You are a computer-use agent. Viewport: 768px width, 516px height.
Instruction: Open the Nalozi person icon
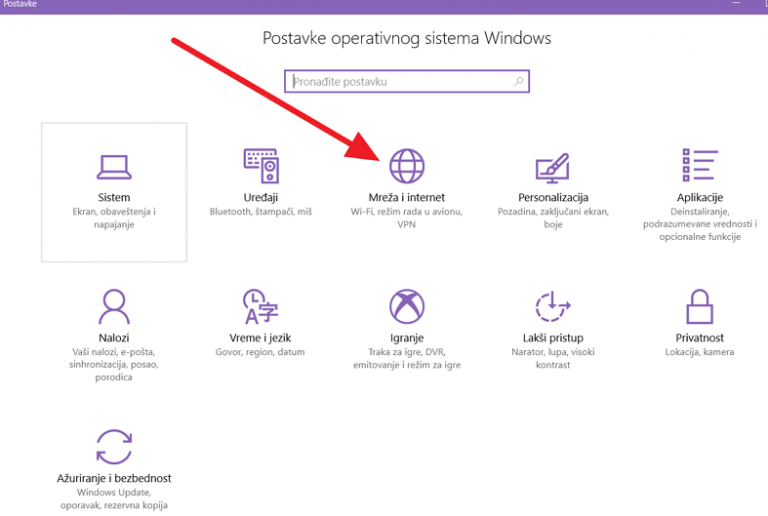click(x=114, y=306)
